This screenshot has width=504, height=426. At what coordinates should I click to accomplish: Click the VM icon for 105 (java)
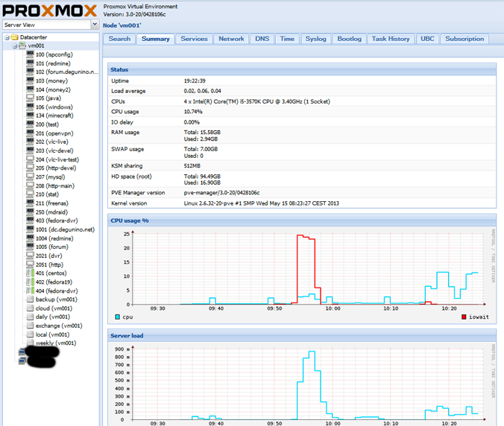(x=31, y=98)
